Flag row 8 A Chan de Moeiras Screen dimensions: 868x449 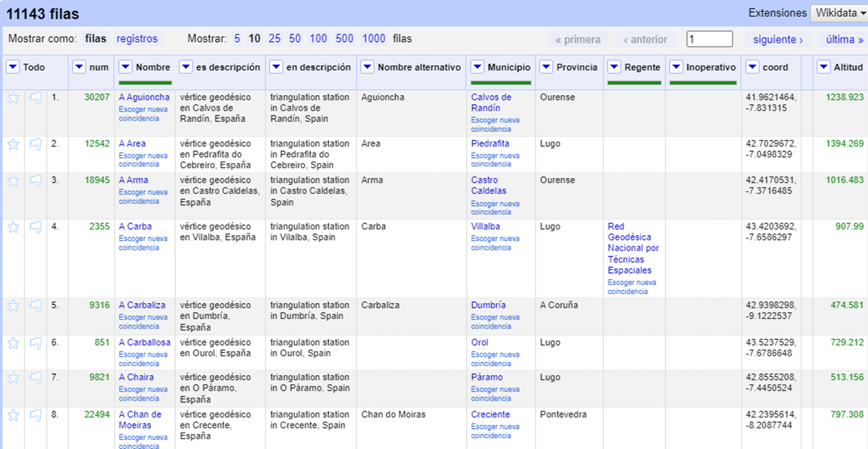coord(35,415)
